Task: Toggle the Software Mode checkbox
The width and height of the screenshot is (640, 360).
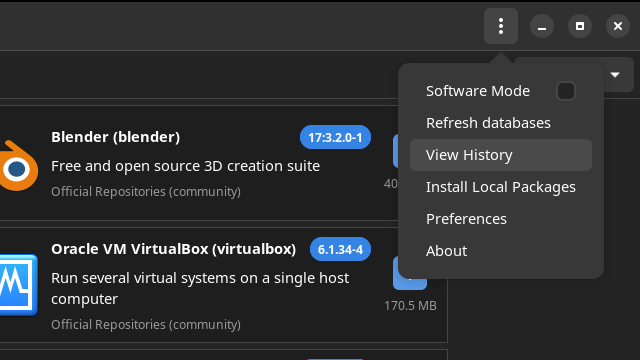Action: click(x=566, y=91)
